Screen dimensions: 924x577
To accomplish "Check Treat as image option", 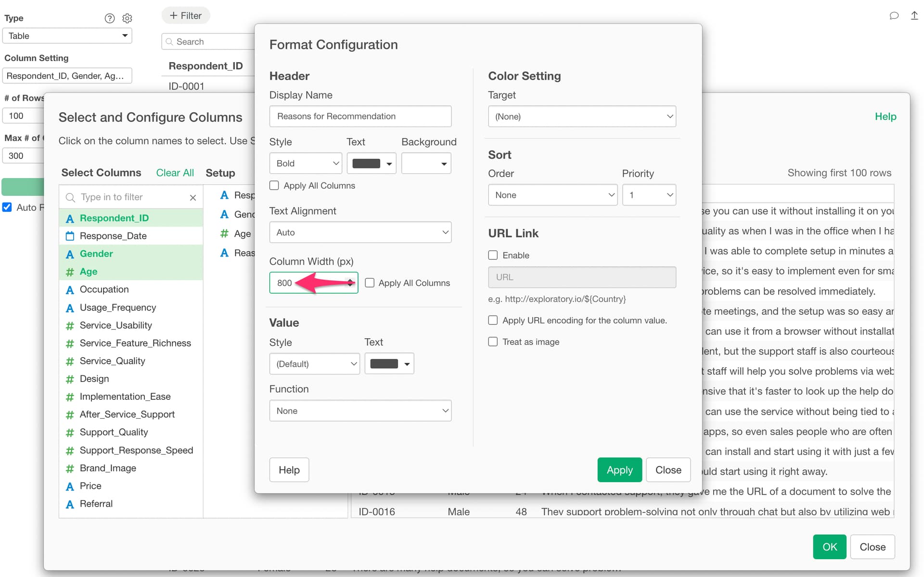I will 493,342.
